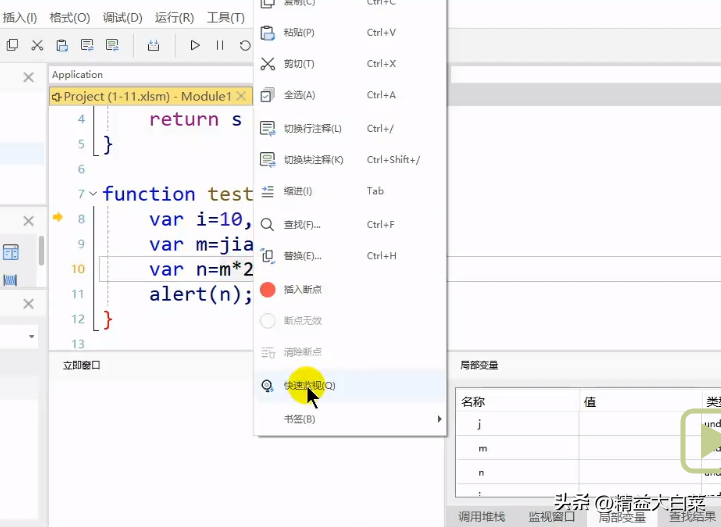Open the 插入(I) menu
Screen dimensions: 721x527
pos(20,17)
